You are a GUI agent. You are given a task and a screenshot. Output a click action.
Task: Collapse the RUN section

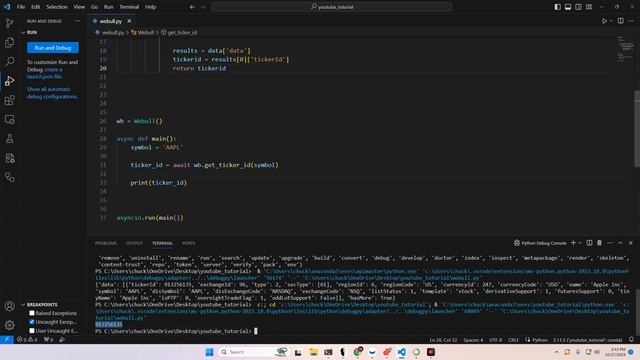click(x=23, y=32)
